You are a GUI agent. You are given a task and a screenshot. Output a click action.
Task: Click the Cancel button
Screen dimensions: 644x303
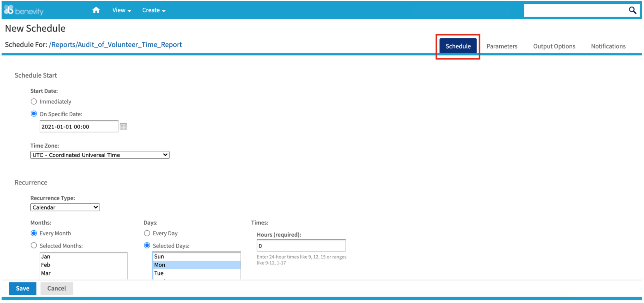pyautogui.click(x=56, y=288)
